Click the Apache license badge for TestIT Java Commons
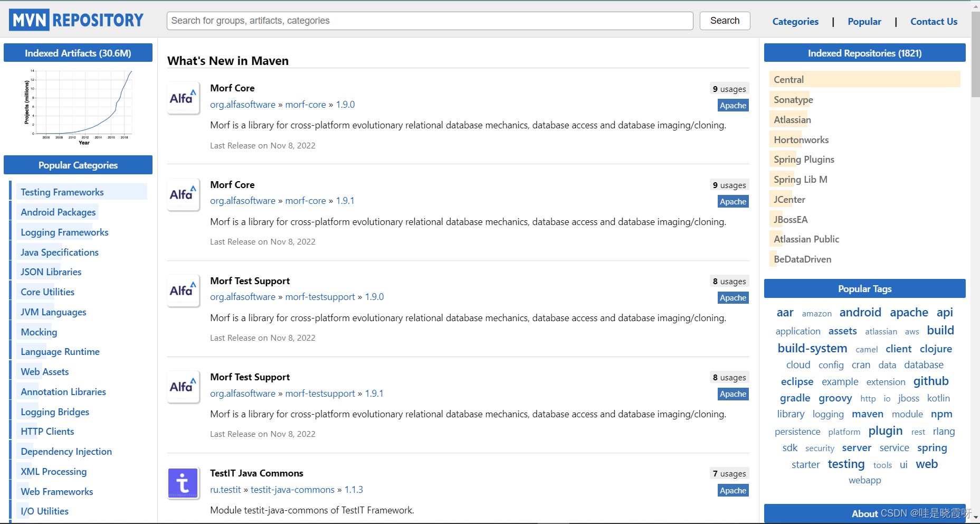Image resolution: width=980 pixels, height=524 pixels. coord(733,491)
